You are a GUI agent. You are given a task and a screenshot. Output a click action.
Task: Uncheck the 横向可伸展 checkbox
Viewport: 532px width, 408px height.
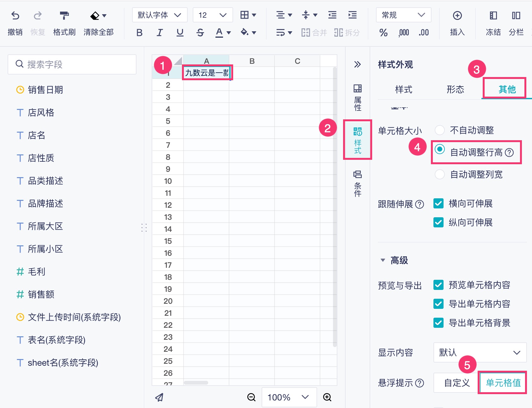pos(438,203)
